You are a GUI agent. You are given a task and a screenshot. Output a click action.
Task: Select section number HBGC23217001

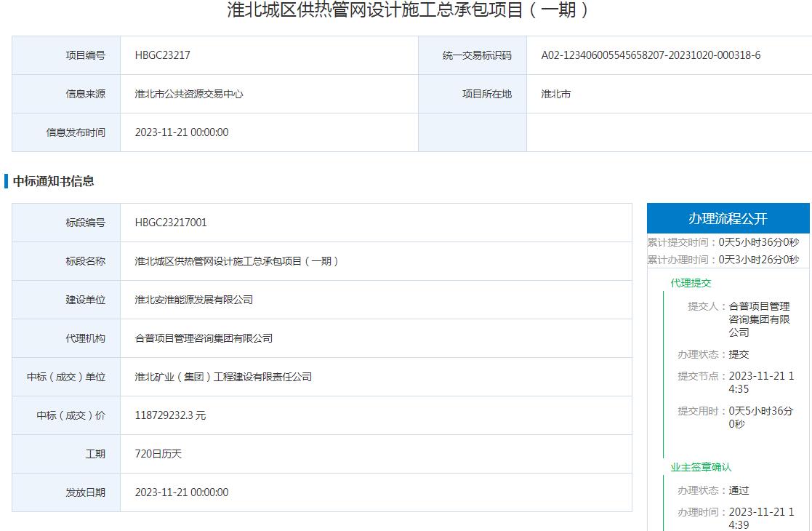pyautogui.click(x=171, y=223)
